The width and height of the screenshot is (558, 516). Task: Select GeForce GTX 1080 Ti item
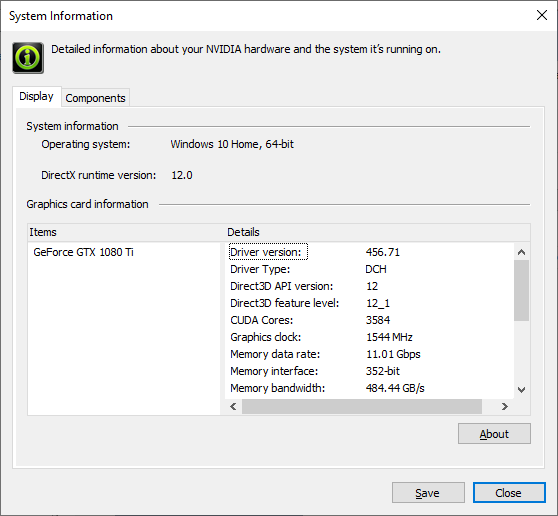point(84,252)
